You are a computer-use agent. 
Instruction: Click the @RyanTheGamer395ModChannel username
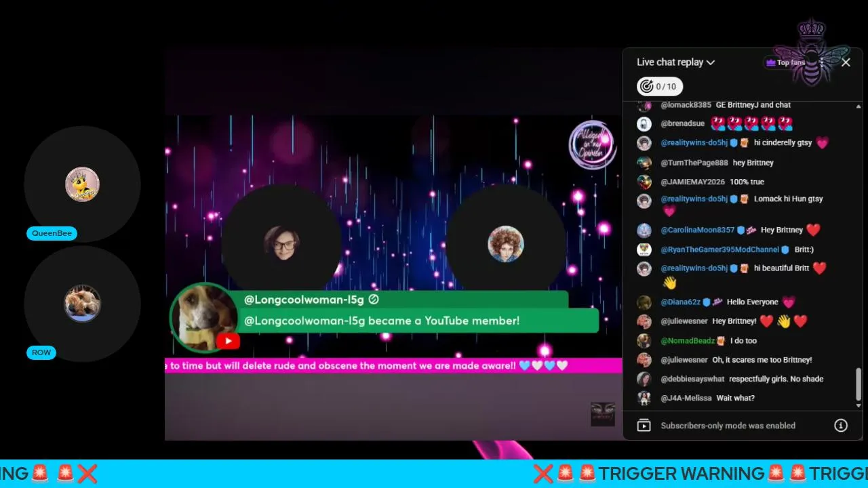(x=719, y=249)
